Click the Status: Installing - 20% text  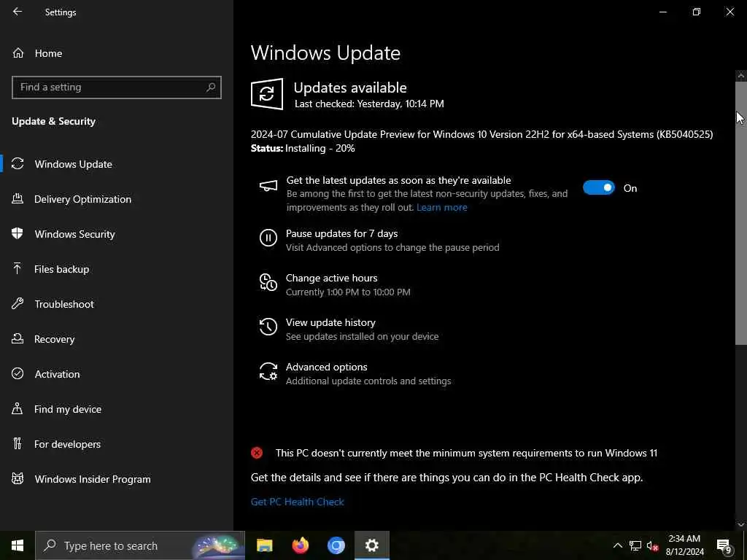pos(303,148)
